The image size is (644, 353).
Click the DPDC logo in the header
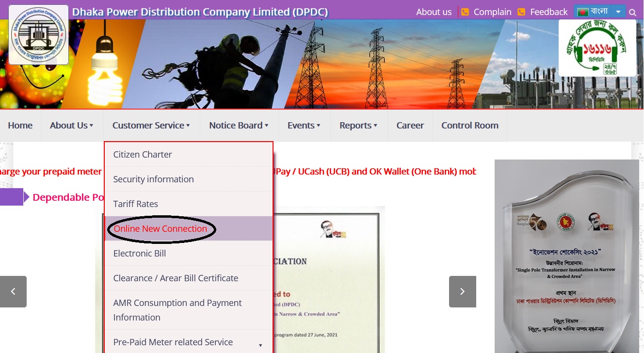click(x=39, y=35)
